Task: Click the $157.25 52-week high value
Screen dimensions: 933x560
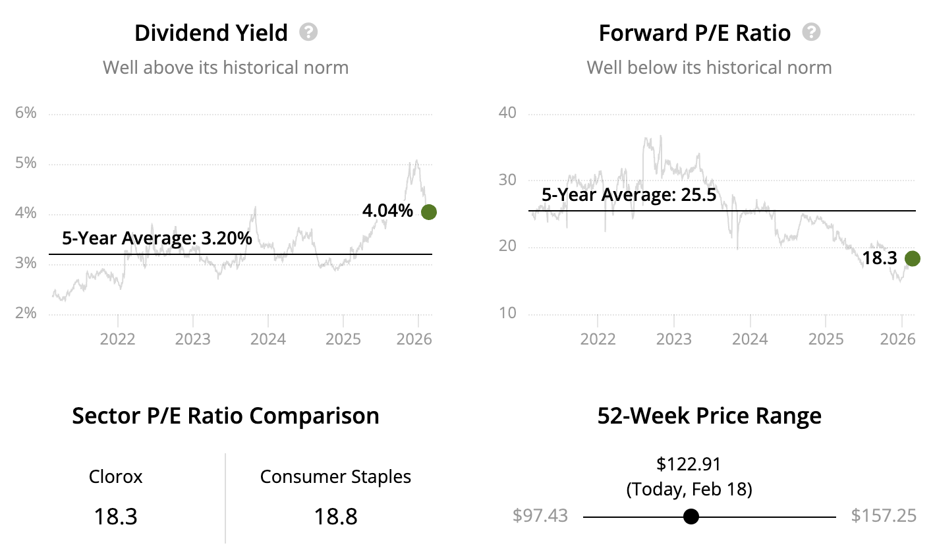Action: point(883,515)
